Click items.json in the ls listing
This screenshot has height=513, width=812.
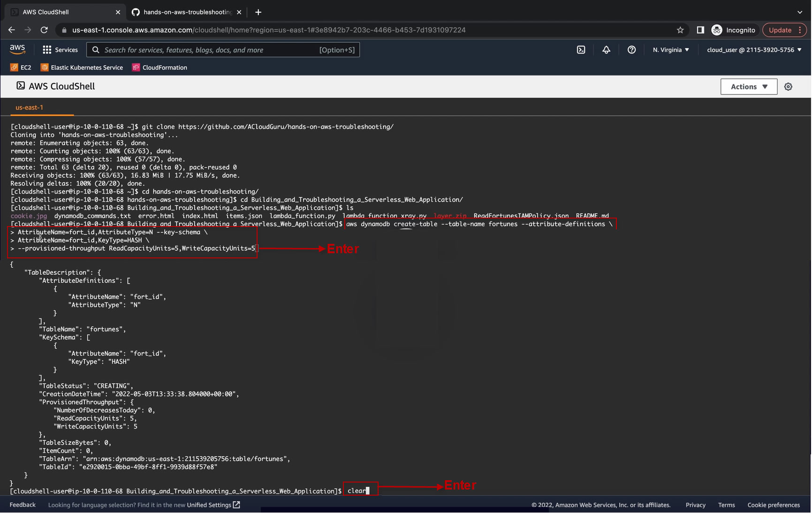[x=244, y=216]
